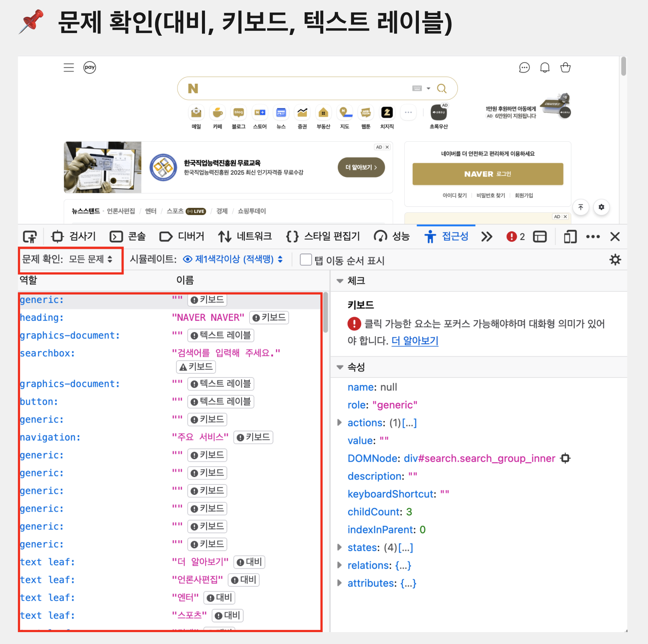Click the Naver Pay icon

90,67
